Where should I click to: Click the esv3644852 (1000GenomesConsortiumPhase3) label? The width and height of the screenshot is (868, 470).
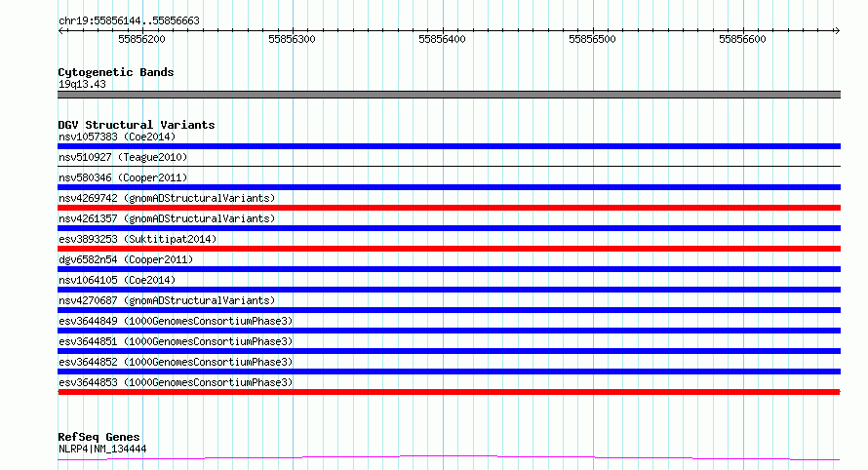(x=176, y=362)
